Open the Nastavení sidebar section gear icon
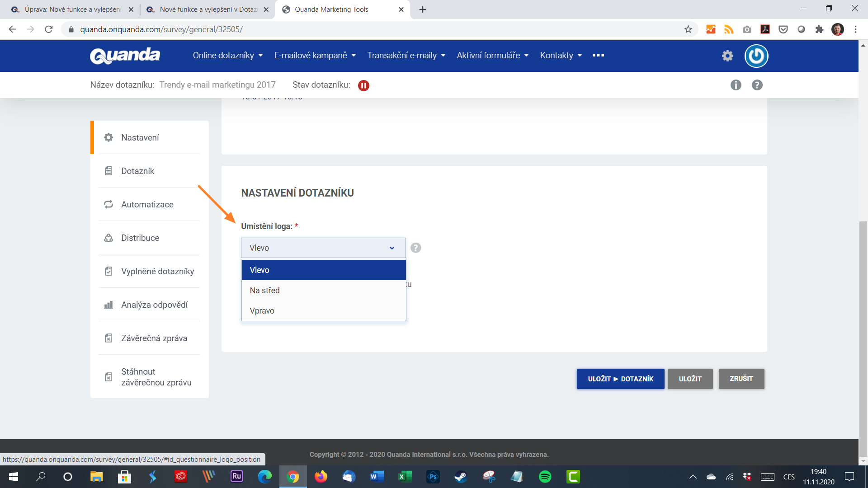This screenshot has width=868, height=488. 108,137
